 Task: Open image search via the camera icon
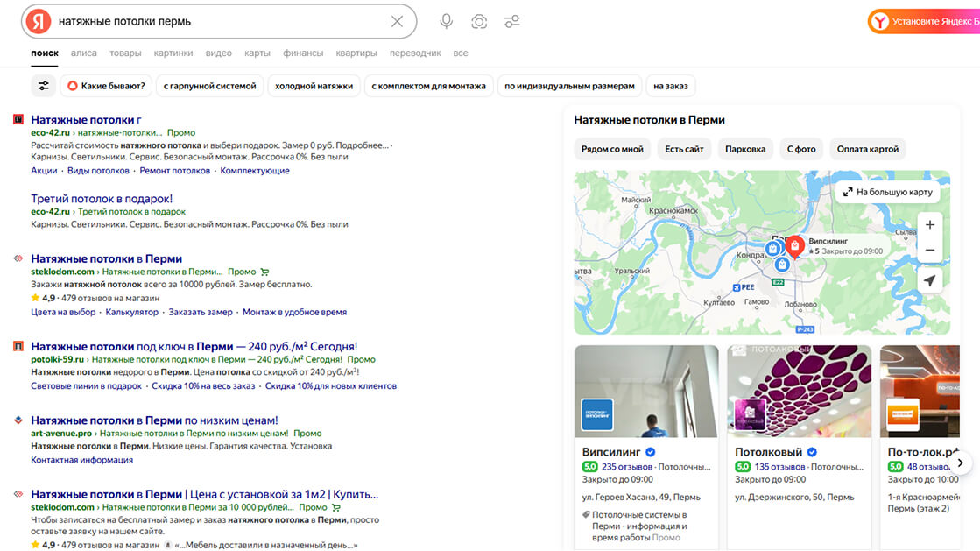click(x=479, y=21)
